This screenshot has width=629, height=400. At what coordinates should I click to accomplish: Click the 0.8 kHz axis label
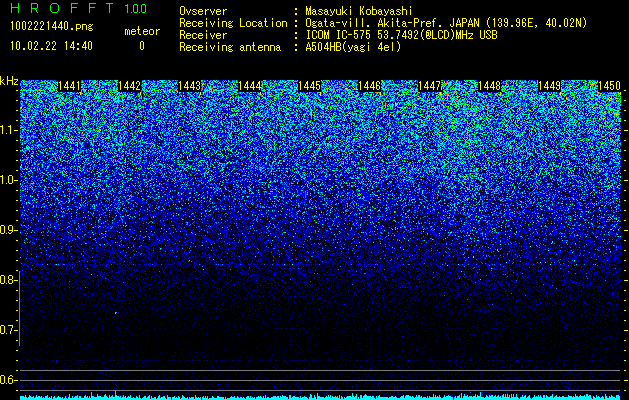(7, 280)
